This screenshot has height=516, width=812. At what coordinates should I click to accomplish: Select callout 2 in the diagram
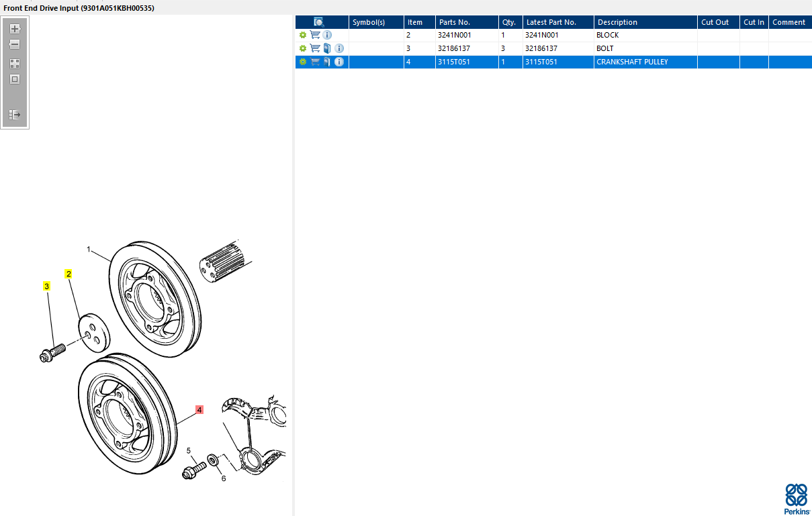[x=69, y=274]
